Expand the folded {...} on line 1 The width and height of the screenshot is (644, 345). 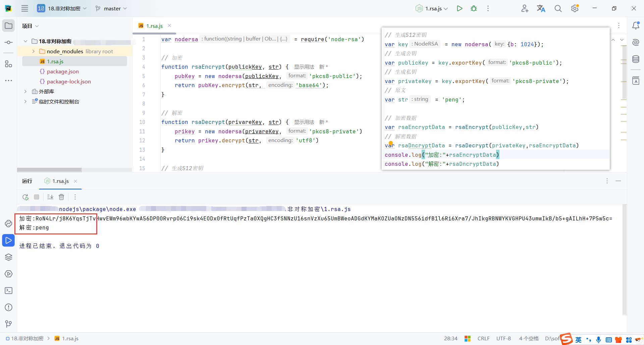click(284, 39)
